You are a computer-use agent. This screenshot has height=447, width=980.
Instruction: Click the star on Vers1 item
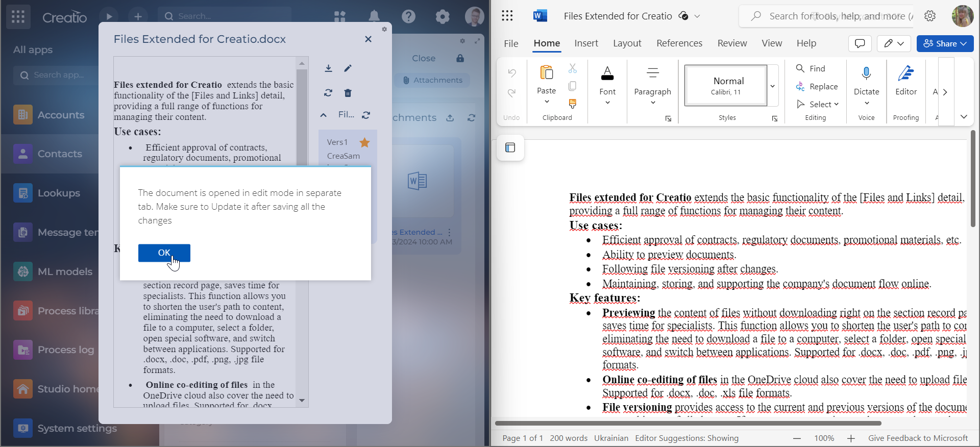click(x=364, y=142)
